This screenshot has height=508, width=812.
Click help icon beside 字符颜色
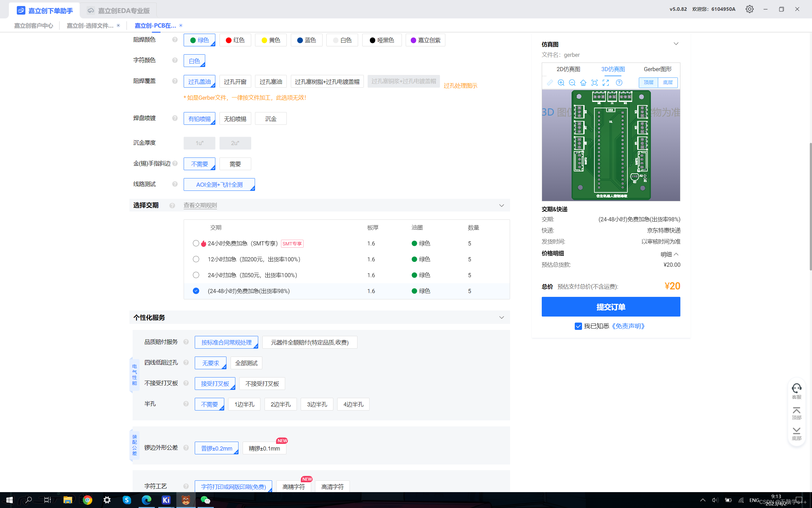[175, 60]
